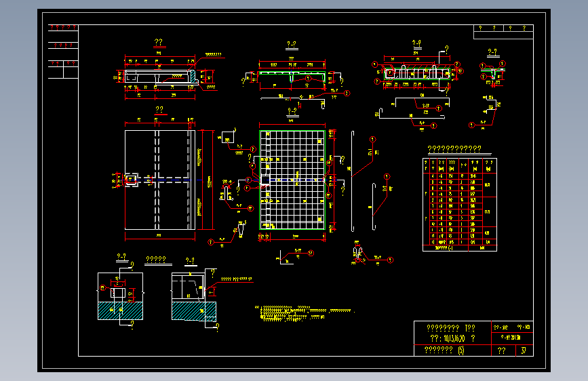The width and height of the screenshot is (588, 381).
Task: Click the underlined heading above the schedule table
Action: point(454,149)
